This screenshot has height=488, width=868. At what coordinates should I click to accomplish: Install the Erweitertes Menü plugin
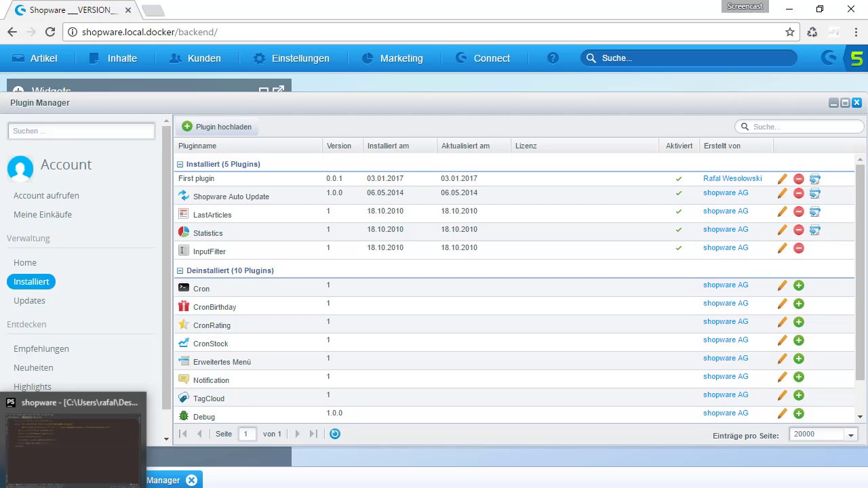[799, 359]
